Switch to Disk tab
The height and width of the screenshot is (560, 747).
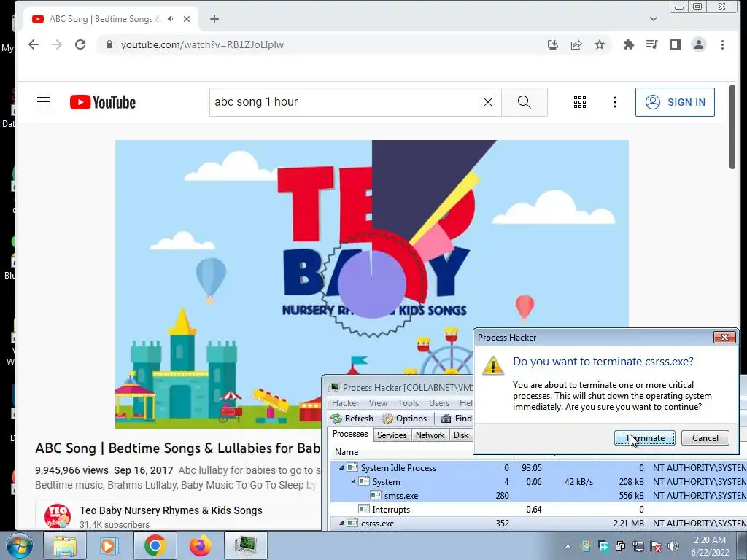(461, 435)
